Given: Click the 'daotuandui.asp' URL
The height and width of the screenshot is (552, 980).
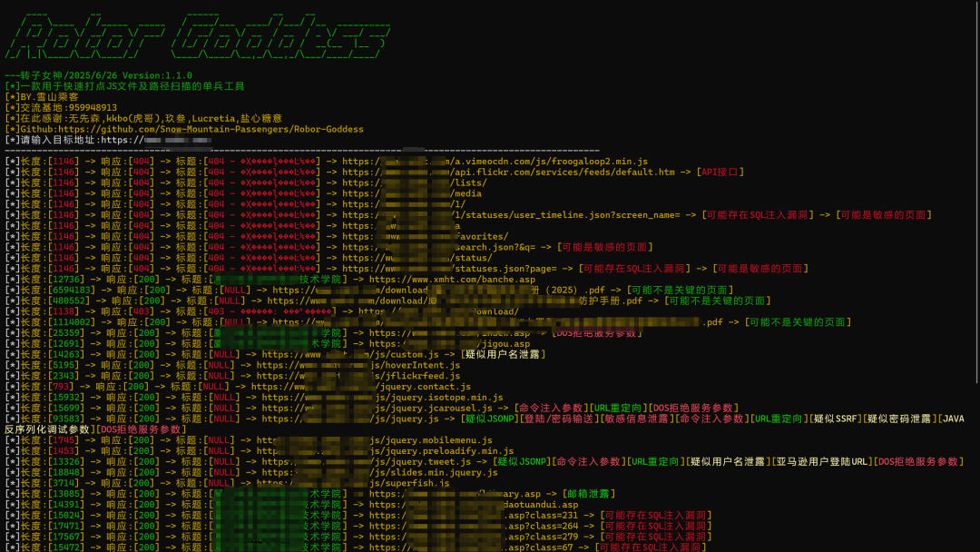Looking at the screenshot, I should point(473,505).
